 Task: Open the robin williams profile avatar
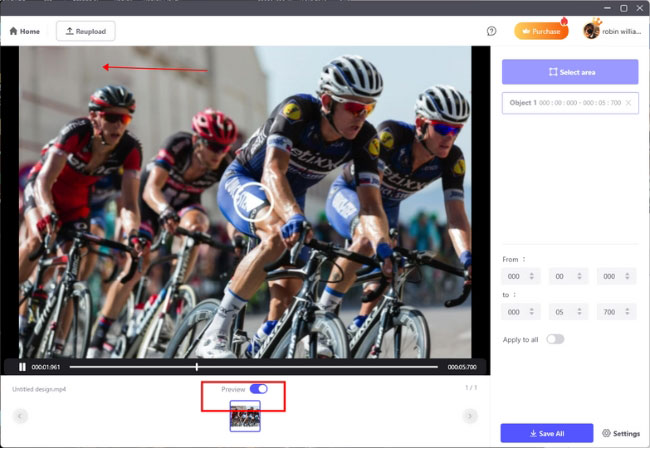(591, 31)
